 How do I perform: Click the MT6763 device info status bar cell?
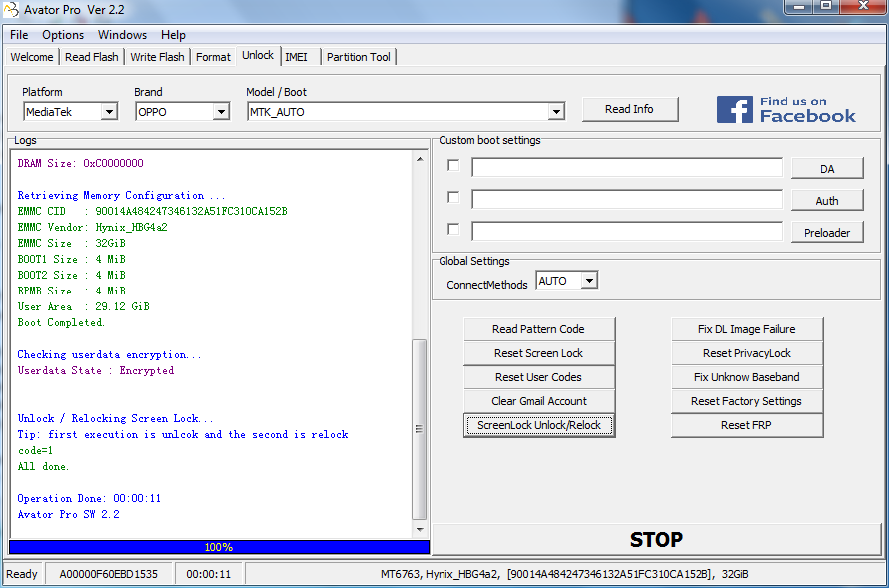pyautogui.click(x=564, y=574)
